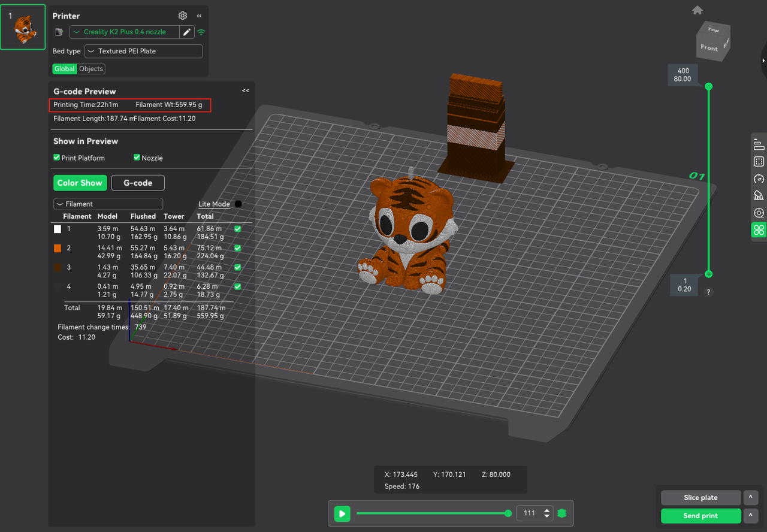Viewport: 767px width, 532px height.
Task: Click the orange filament 2 color swatch
Action: pyautogui.click(x=58, y=248)
